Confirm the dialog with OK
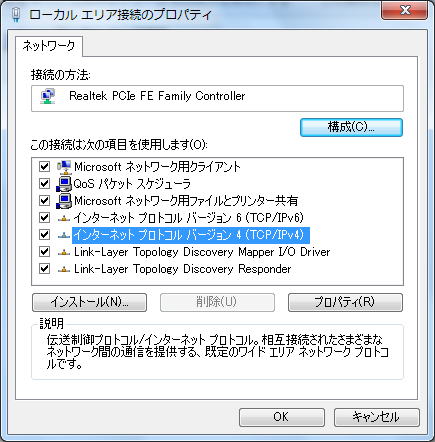The image size is (435, 442). (282, 417)
